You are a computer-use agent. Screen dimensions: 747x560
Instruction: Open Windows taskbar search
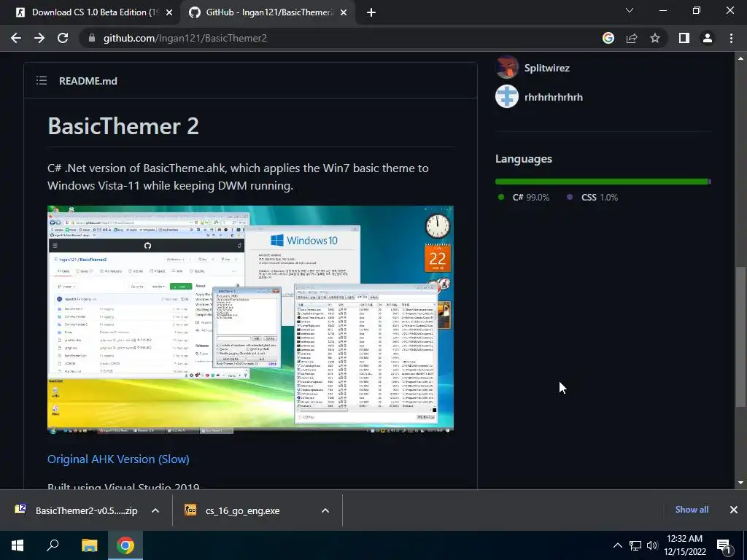tap(53, 545)
